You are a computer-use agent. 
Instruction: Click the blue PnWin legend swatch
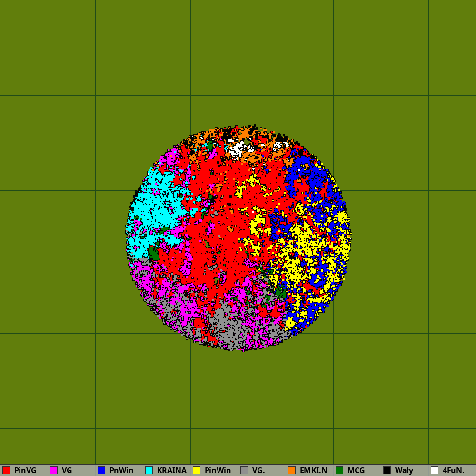101,470
